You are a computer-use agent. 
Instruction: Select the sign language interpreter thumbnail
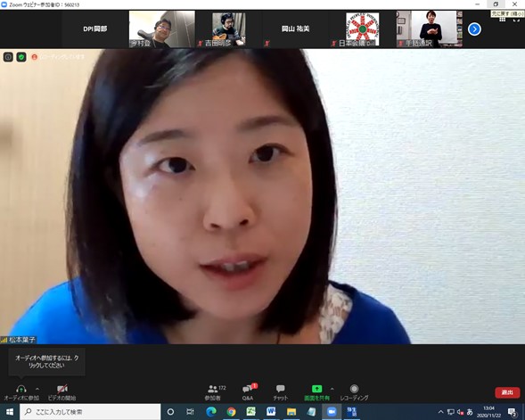click(x=430, y=29)
